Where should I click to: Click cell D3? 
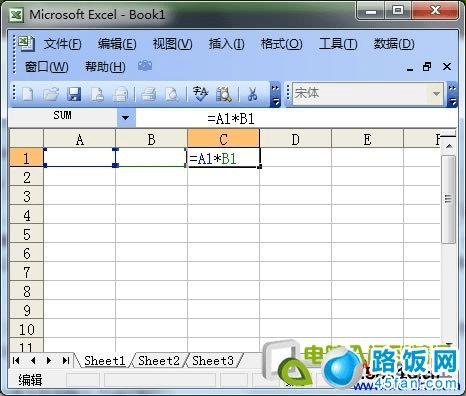click(295, 196)
